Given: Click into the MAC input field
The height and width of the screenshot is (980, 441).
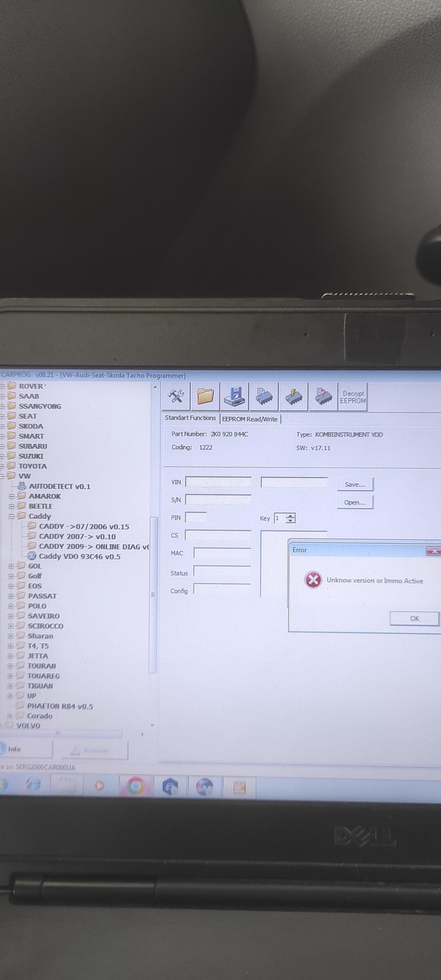Looking at the screenshot, I should pyautogui.click(x=222, y=553).
